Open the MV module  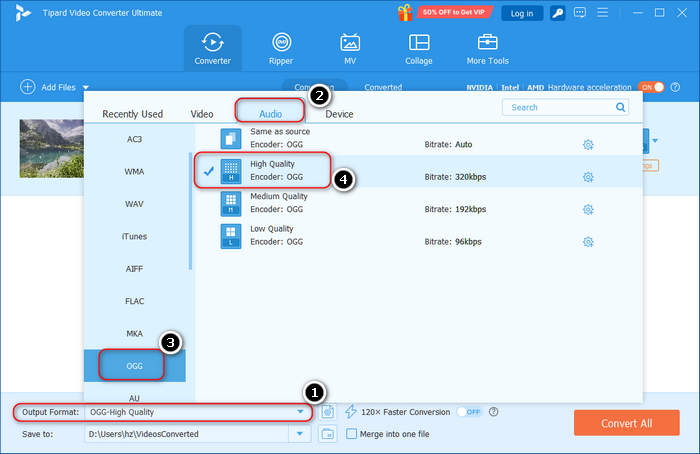tap(350, 48)
